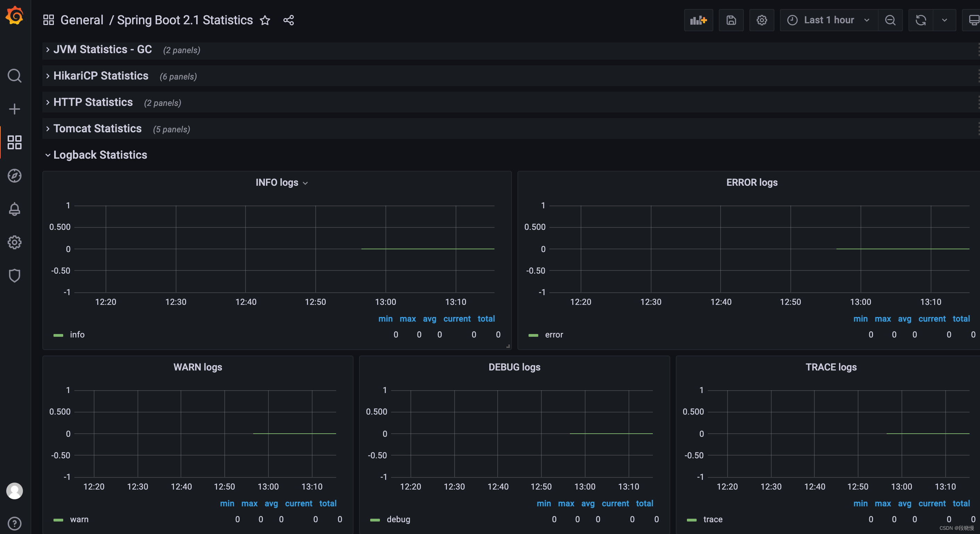Sort TRACE logs legend by min
The height and width of the screenshot is (534, 980).
click(860, 503)
